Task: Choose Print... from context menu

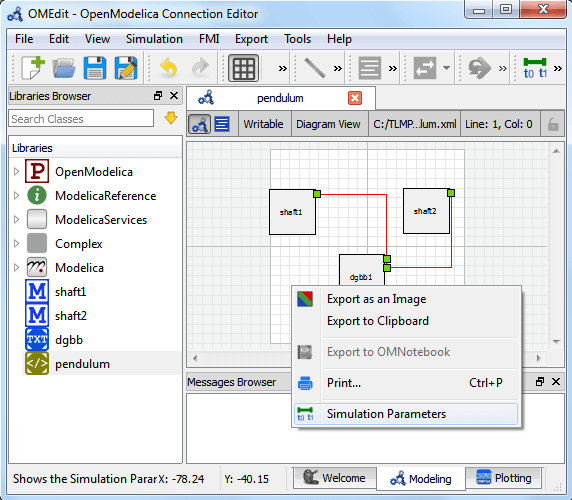Action: [406, 383]
